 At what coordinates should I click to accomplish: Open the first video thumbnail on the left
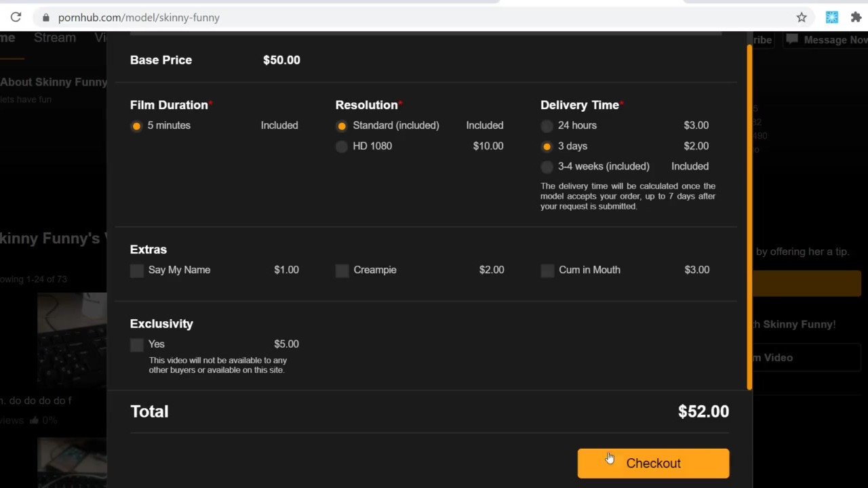[x=72, y=339]
